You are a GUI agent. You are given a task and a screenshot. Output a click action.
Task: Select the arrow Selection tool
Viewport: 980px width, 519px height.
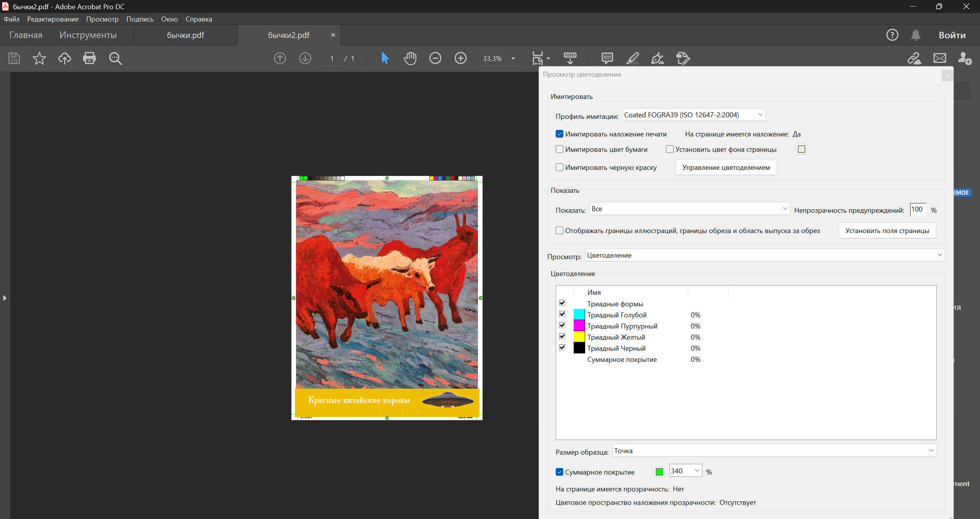coord(385,58)
